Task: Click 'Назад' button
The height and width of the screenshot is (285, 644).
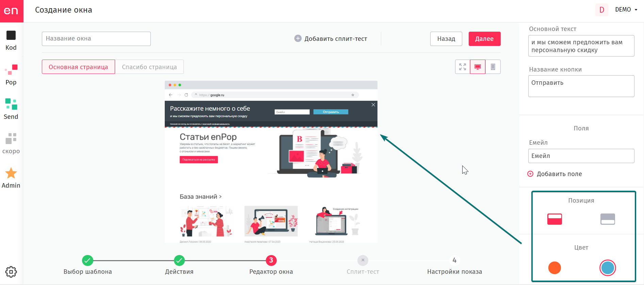Action: [x=446, y=39]
